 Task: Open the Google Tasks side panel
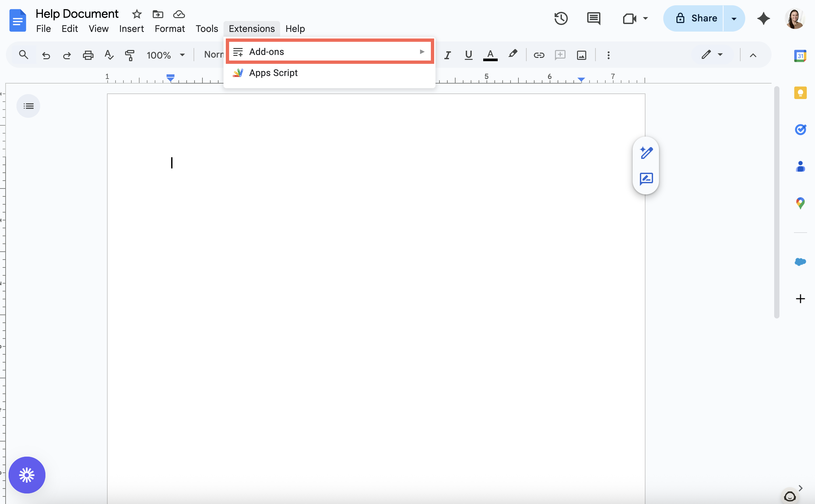click(800, 130)
